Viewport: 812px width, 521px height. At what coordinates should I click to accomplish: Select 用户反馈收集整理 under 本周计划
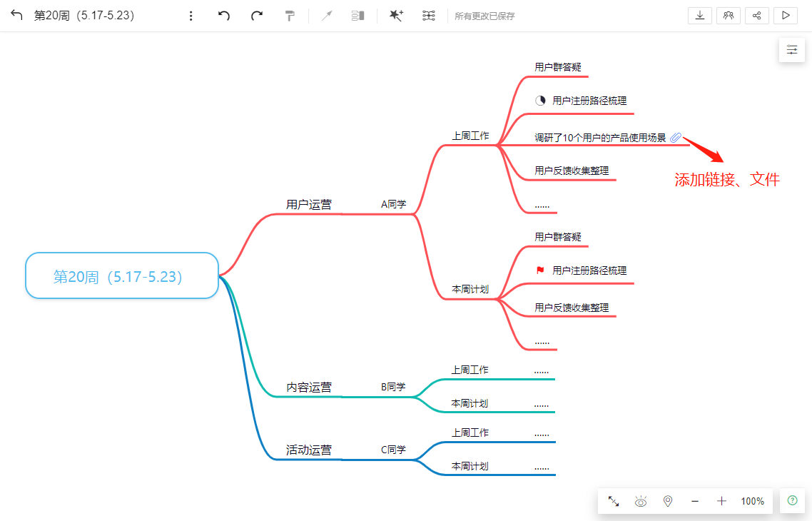572,308
